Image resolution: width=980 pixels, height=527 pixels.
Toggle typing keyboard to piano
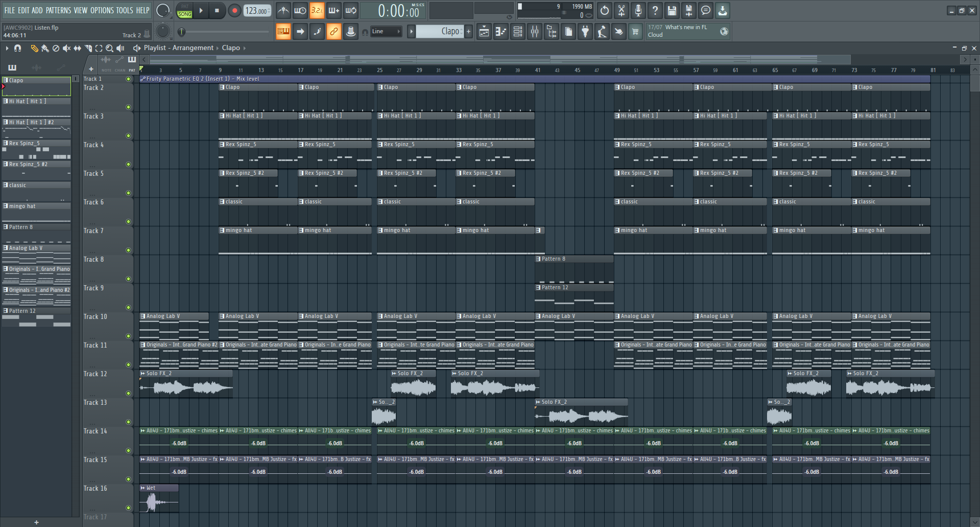(x=283, y=32)
